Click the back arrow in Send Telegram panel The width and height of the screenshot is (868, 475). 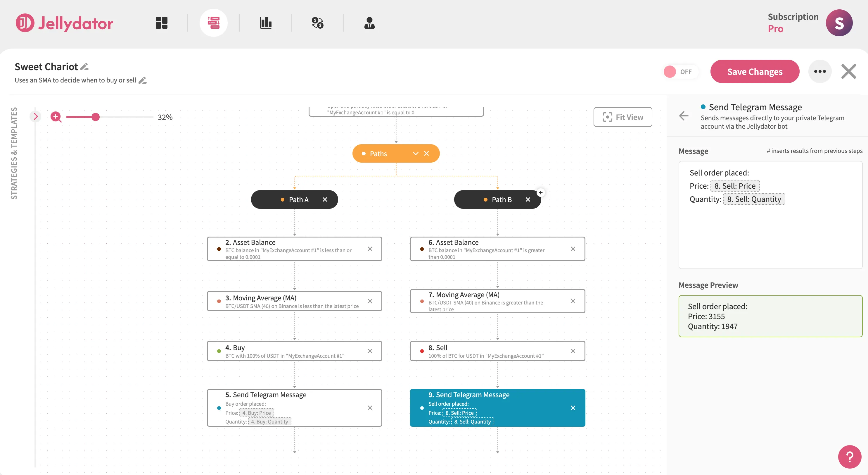pos(684,116)
